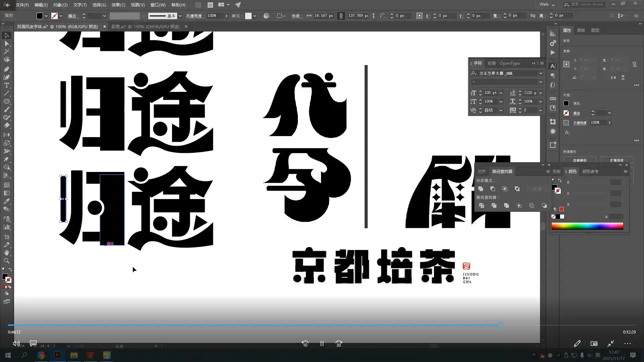This screenshot has width=644, height=362.
Task: Click the 位移路径 button
Action: 580,160
